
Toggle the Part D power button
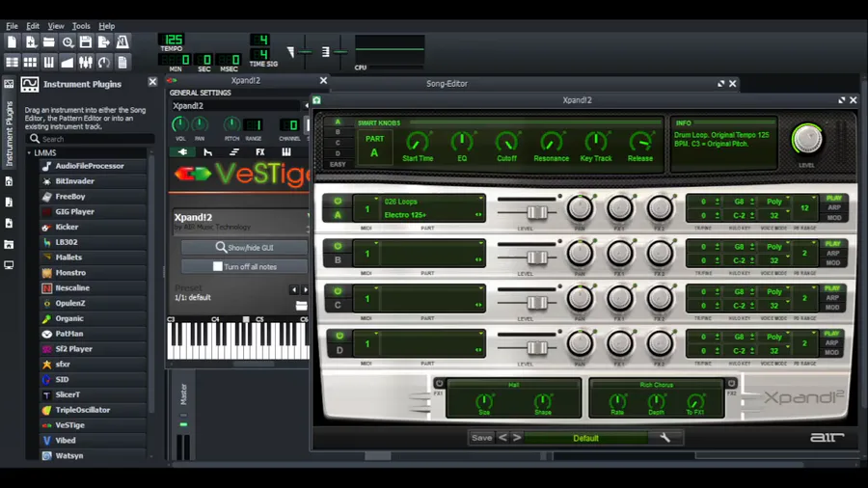tap(339, 336)
